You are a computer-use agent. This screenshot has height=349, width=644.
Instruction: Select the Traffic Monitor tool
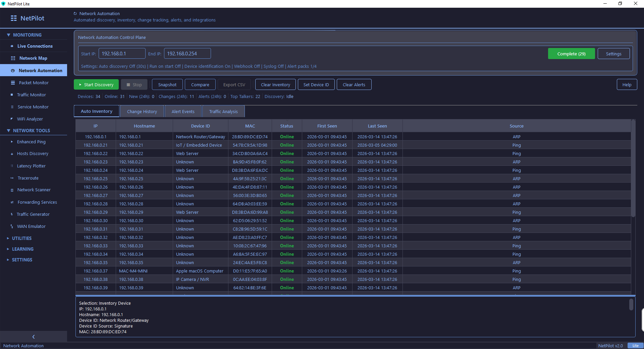coord(31,95)
